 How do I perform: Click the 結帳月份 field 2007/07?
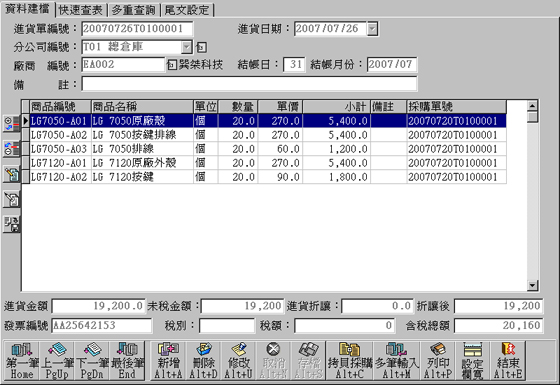(392, 65)
